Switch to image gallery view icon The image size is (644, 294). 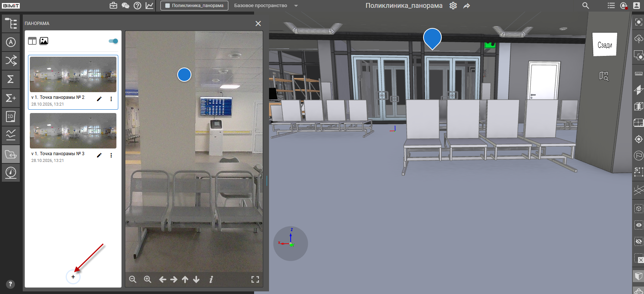44,41
